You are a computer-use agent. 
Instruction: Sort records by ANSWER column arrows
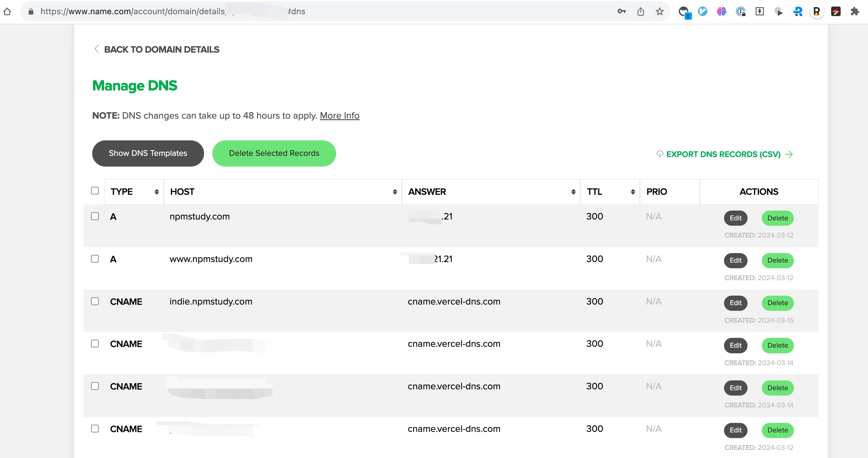pyautogui.click(x=573, y=192)
